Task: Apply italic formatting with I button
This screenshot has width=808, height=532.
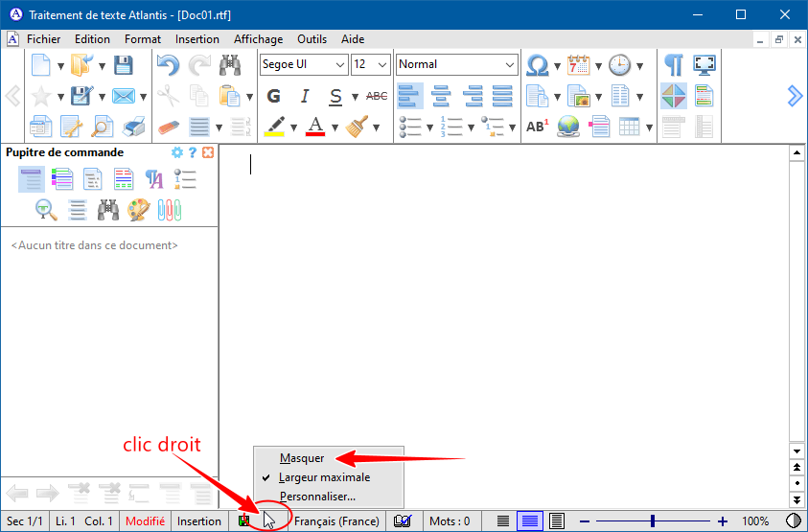Action: click(305, 96)
